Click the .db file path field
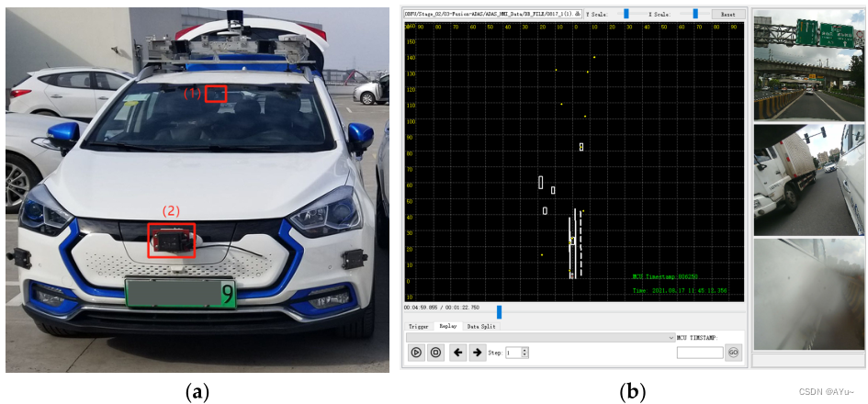Screen dimensions: 868x404 492,14
